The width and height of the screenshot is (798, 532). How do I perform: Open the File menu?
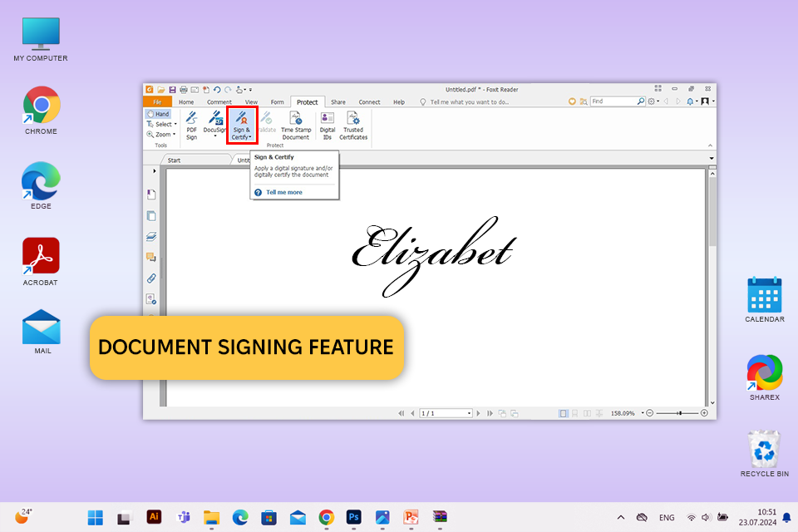[x=157, y=101]
